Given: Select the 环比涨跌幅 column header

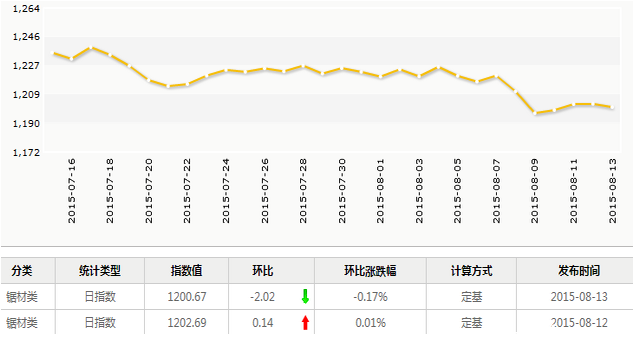Looking at the screenshot, I should click(370, 271).
